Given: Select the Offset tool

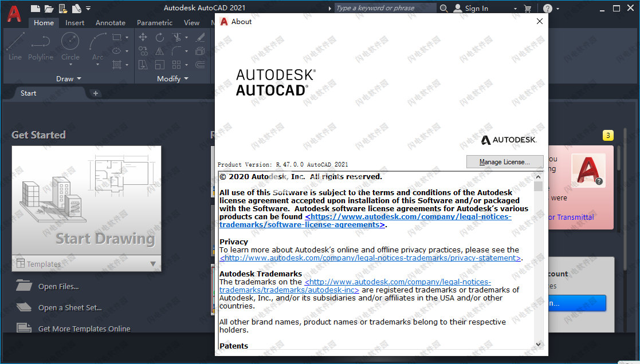Looking at the screenshot, I should pyautogui.click(x=200, y=65).
